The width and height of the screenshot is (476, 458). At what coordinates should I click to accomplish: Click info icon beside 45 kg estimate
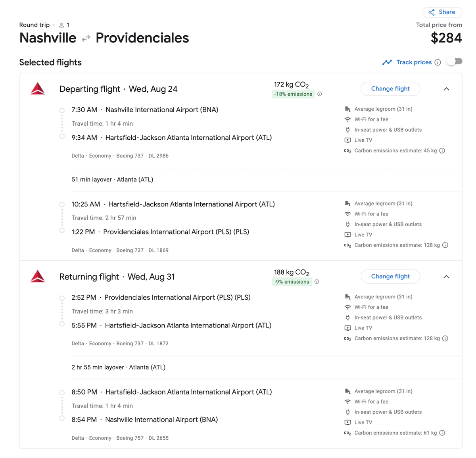pyautogui.click(x=442, y=151)
